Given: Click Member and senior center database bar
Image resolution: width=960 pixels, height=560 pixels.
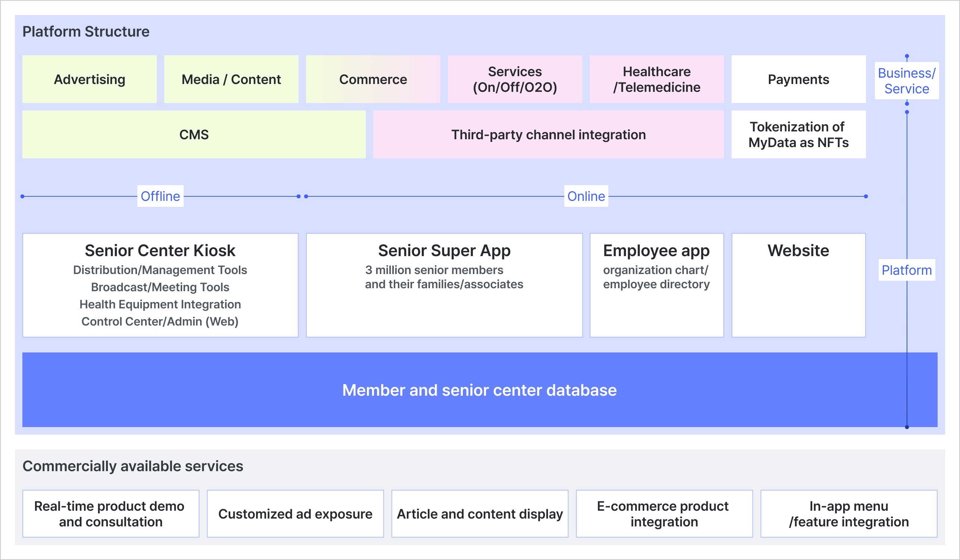Looking at the screenshot, I should [x=479, y=390].
